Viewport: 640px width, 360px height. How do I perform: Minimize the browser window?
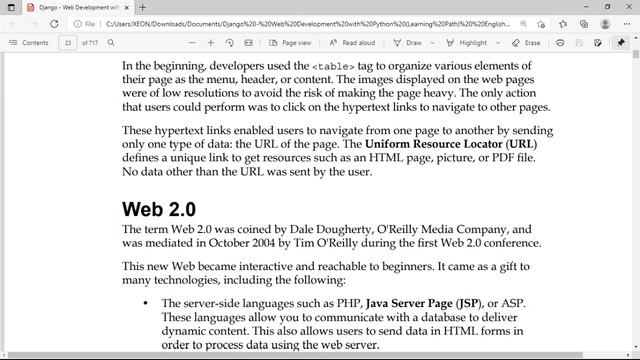tap(586, 7)
